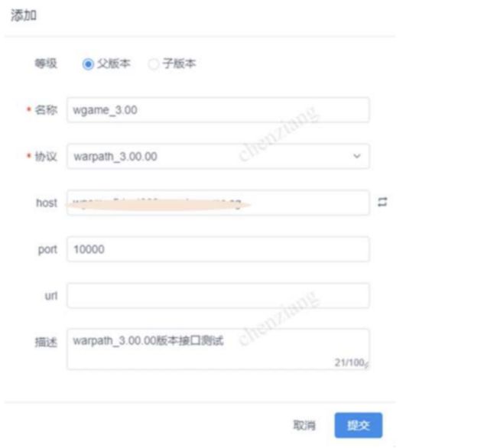Cancel with the 取消 button

[x=304, y=425]
